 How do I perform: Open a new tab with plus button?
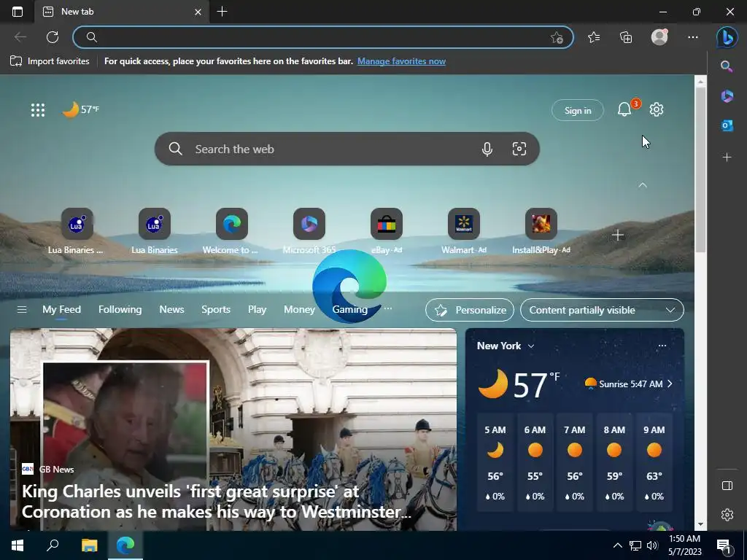222,12
